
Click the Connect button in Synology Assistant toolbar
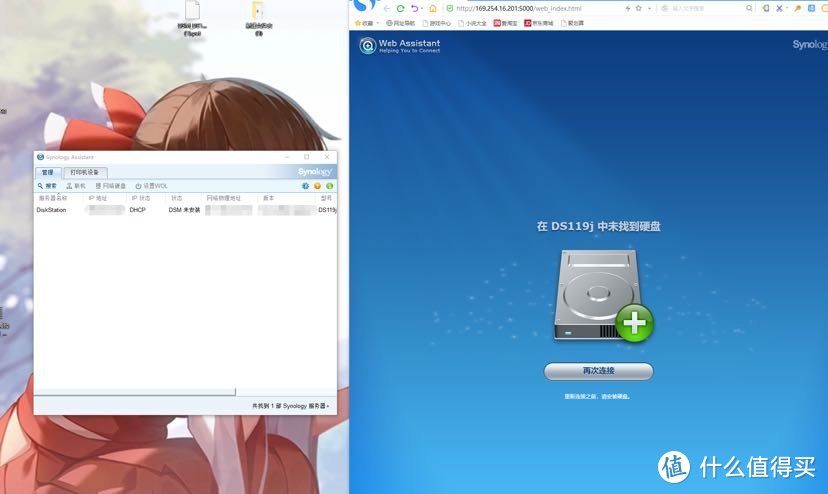(x=76, y=186)
